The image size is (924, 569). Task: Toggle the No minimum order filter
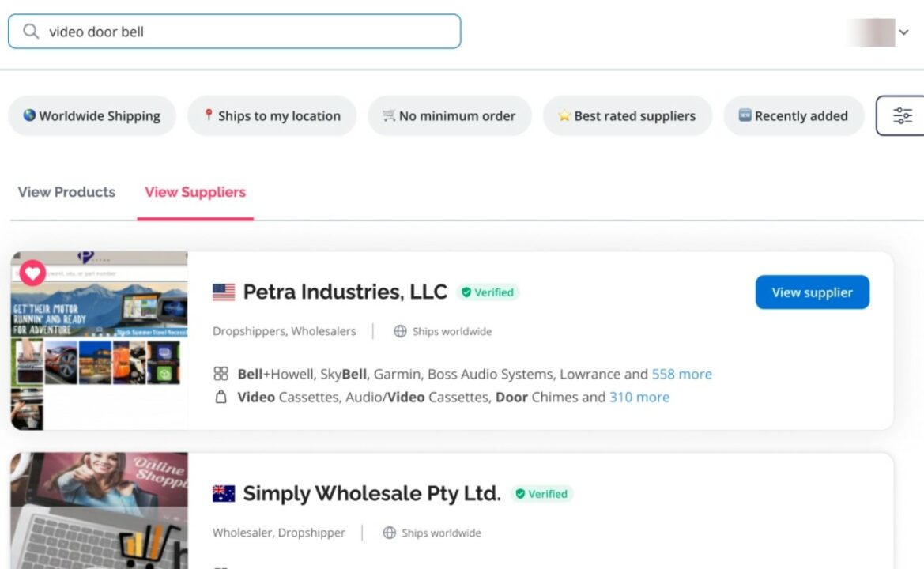coord(449,116)
